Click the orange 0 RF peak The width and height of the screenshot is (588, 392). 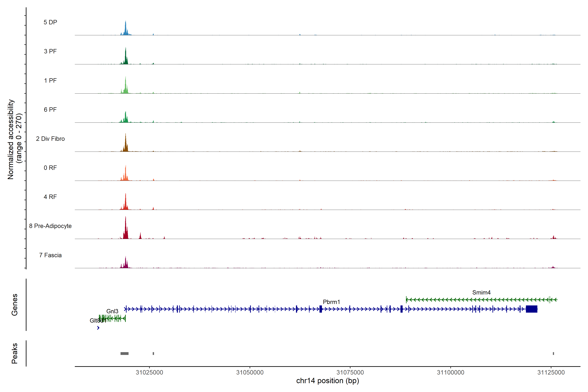[x=125, y=175]
